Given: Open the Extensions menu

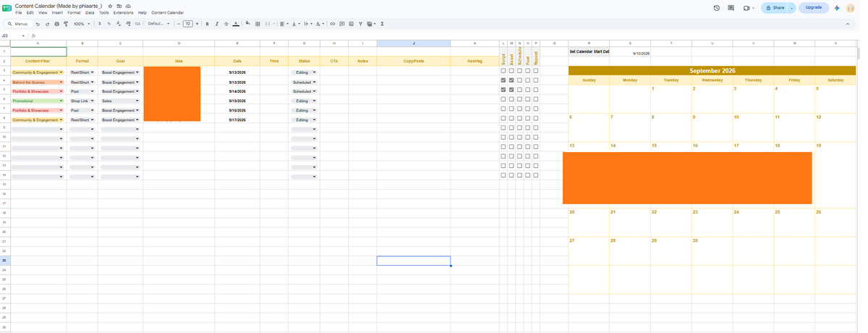Looking at the screenshot, I should click(123, 12).
